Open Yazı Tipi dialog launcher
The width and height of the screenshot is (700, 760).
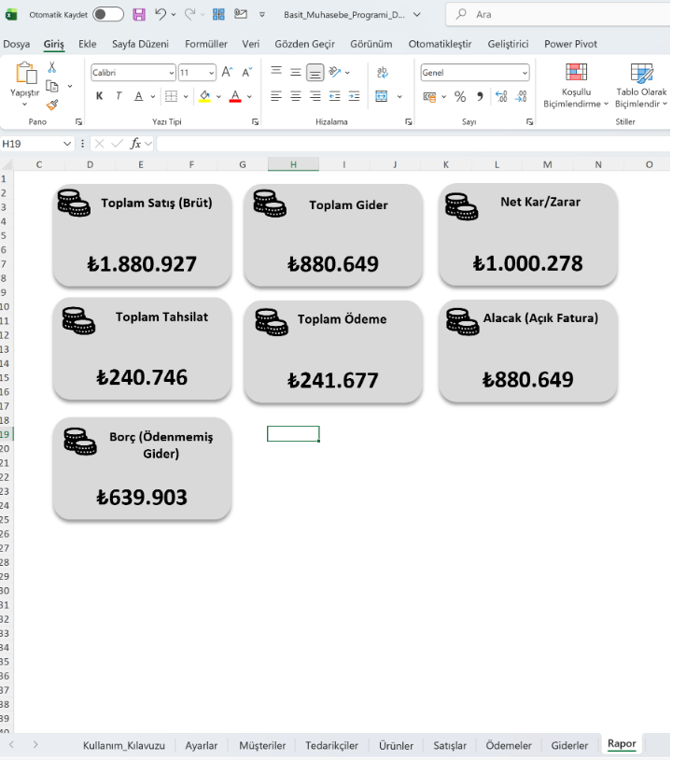point(255,122)
